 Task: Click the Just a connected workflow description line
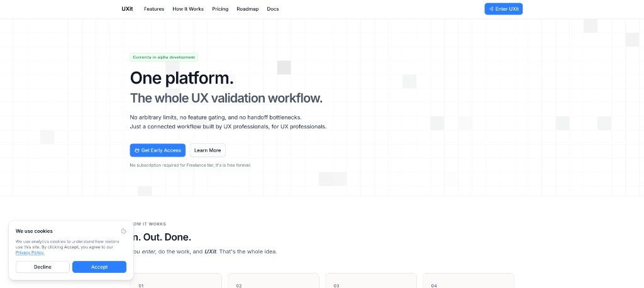[x=228, y=126]
